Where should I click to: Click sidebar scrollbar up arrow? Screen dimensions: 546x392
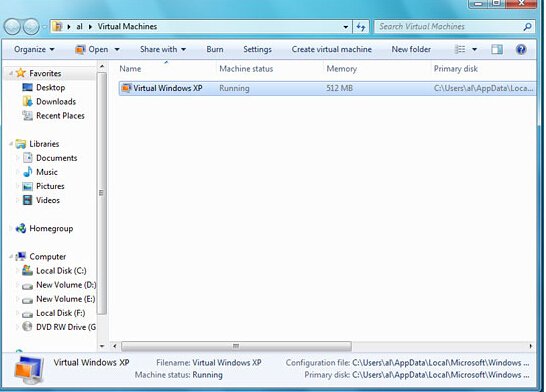tap(102, 66)
